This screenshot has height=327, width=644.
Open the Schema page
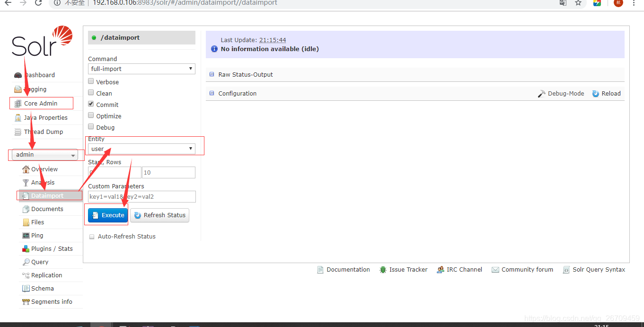43,288
